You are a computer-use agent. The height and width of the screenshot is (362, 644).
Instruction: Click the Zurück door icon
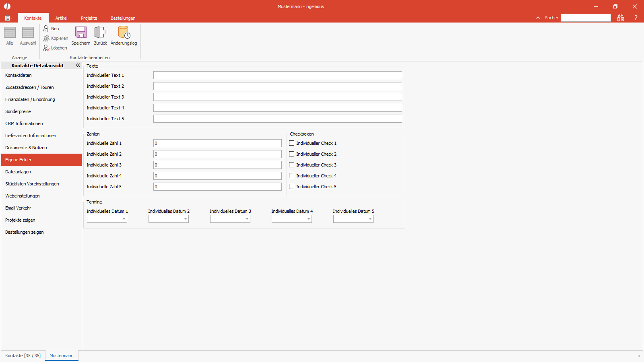pyautogui.click(x=100, y=33)
